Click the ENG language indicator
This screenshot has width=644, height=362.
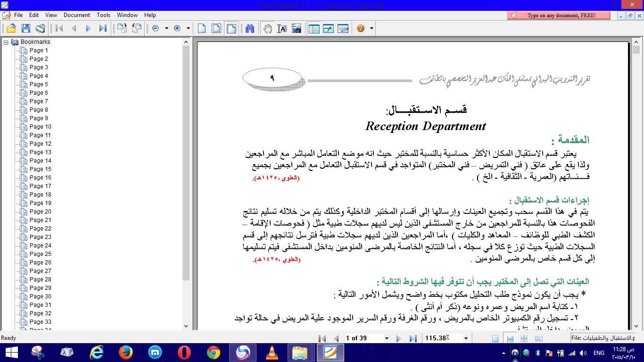pyautogui.click(x=599, y=353)
